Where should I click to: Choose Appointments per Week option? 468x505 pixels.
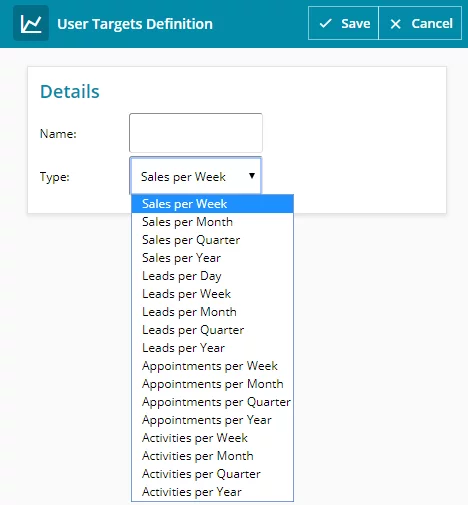pyautogui.click(x=212, y=366)
